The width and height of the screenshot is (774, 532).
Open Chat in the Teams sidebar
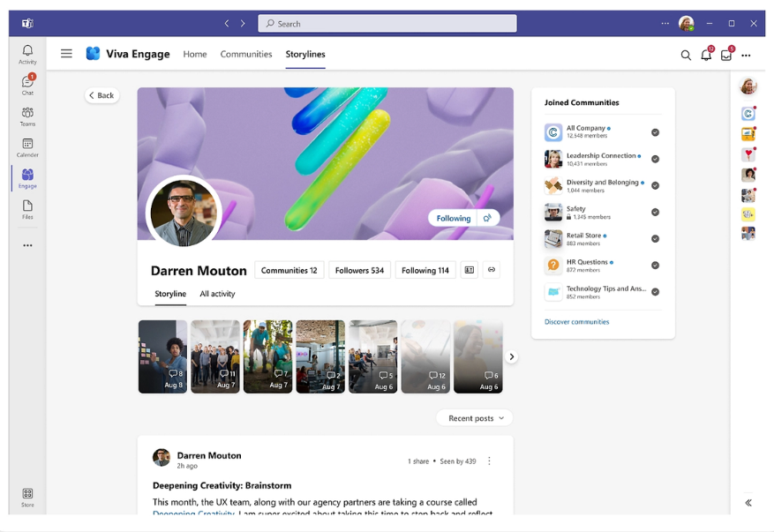[27, 85]
